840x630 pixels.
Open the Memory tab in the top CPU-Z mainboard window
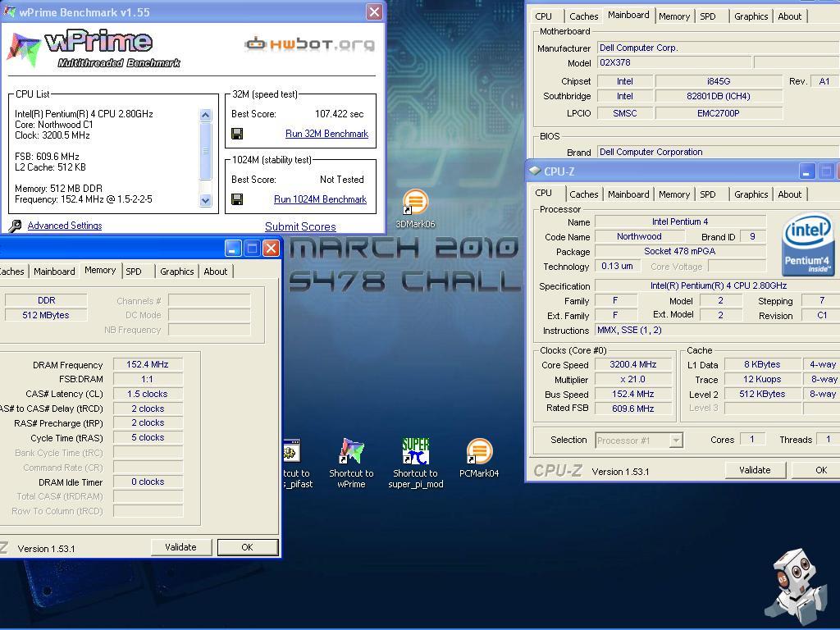[674, 16]
